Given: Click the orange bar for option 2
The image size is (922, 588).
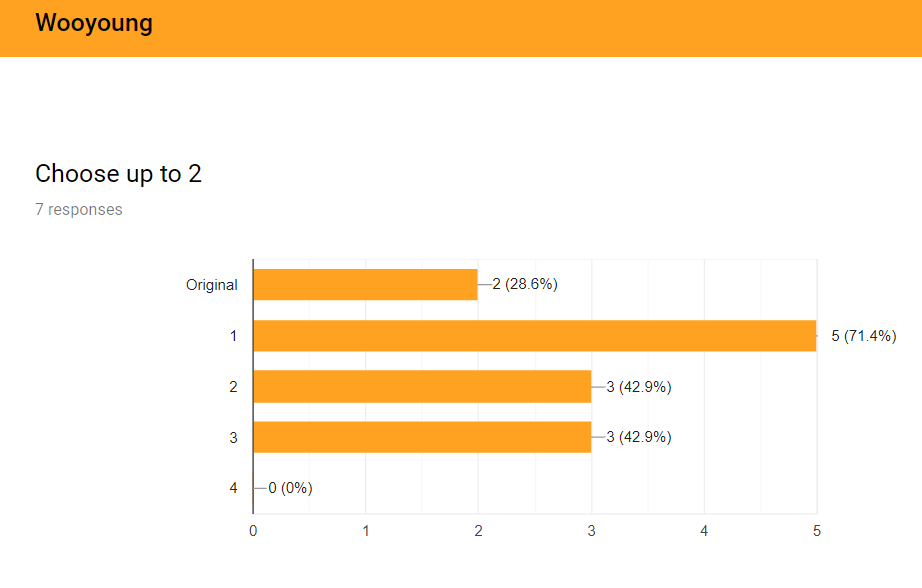Looking at the screenshot, I should pyautogui.click(x=422, y=386).
